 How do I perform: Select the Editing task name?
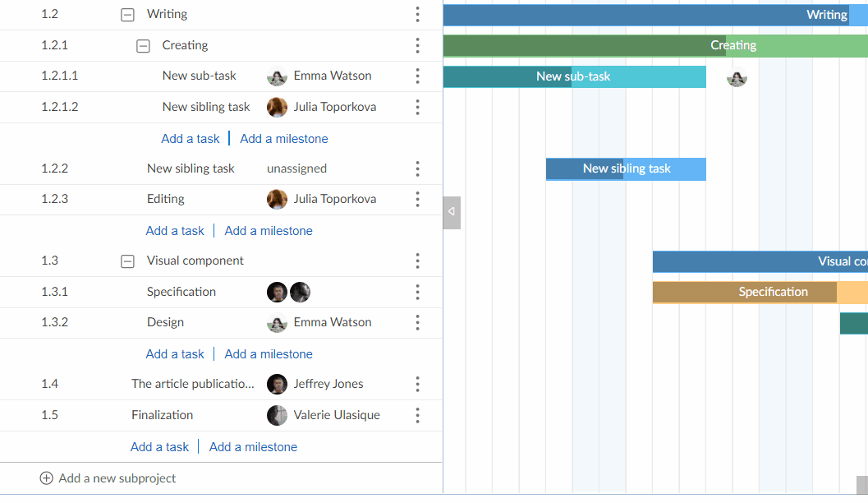pyautogui.click(x=166, y=199)
